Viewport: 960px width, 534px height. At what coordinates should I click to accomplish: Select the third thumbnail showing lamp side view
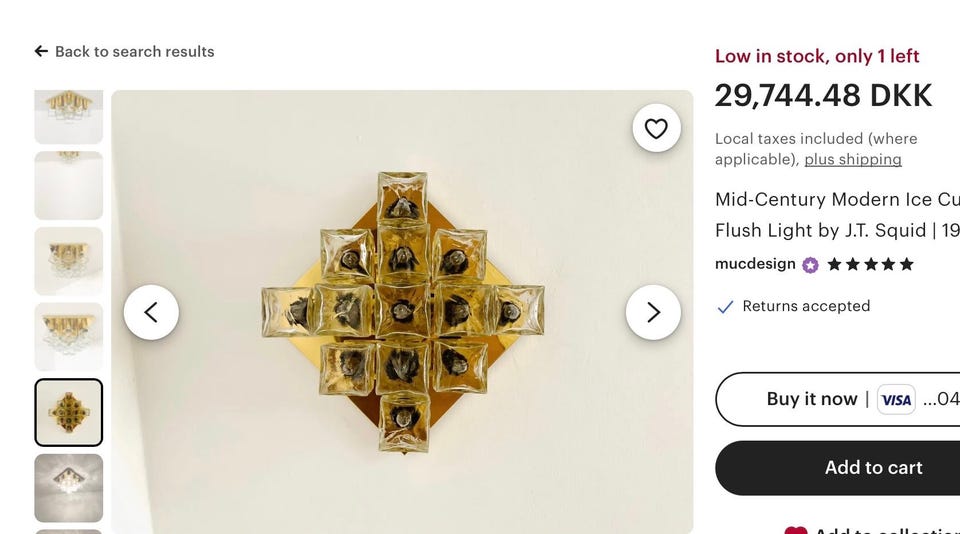(68, 261)
